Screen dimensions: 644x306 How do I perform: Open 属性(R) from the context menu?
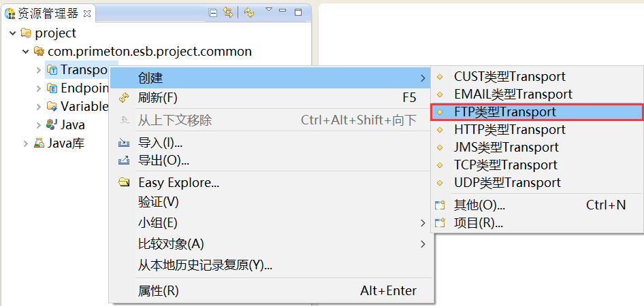coord(158,291)
